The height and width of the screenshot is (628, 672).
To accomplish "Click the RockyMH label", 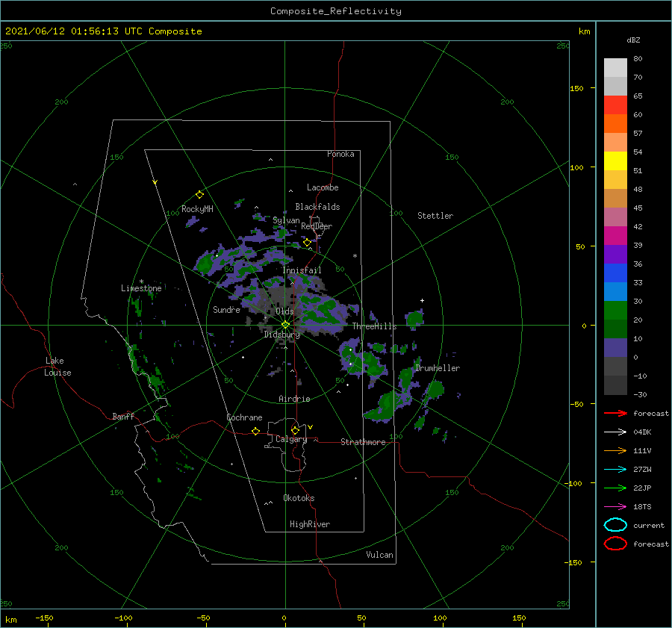I will 197,209.
